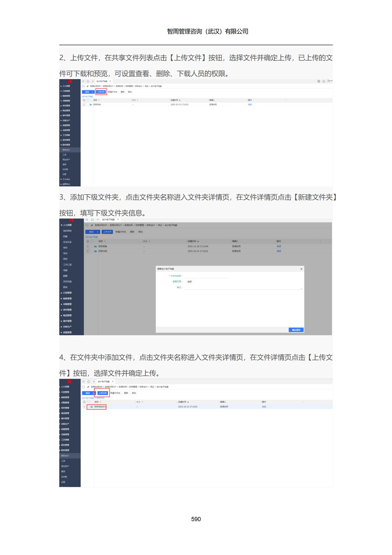Expand the 应用中心 sidebar menu

coord(65,184)
